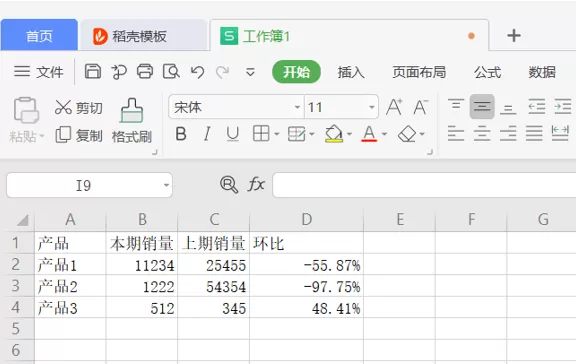
Task: Open the 公式 ribbon tab
Action: tap(487, 72)
